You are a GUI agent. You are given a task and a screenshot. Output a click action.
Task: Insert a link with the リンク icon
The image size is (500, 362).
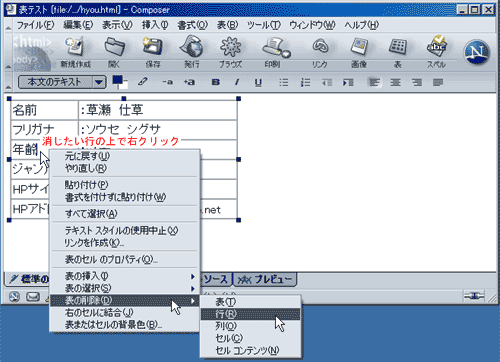[320, 52]
